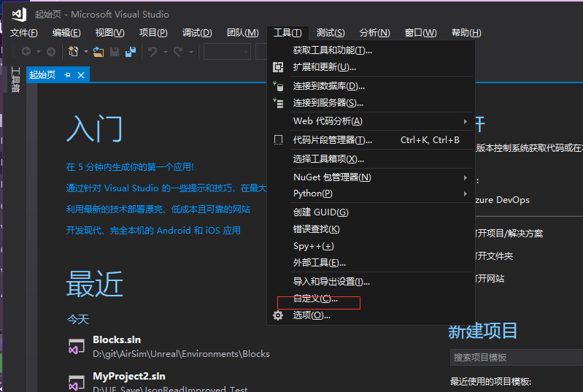The width and height of the screenshot is (583, 392).
Task: Click the 打开项目/解决方案 link
Action: click(509, 234)
